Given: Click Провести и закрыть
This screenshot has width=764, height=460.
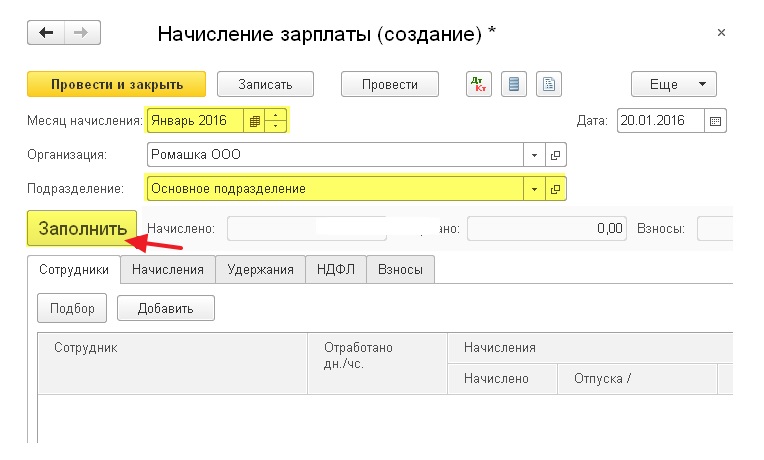Looking at the screenshot, I should (x=116, y=84).
